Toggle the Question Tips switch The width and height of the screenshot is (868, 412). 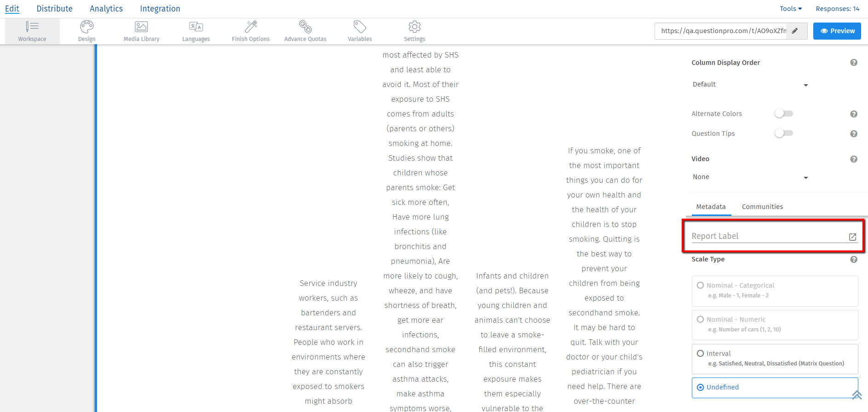click(x=784, y=133)
